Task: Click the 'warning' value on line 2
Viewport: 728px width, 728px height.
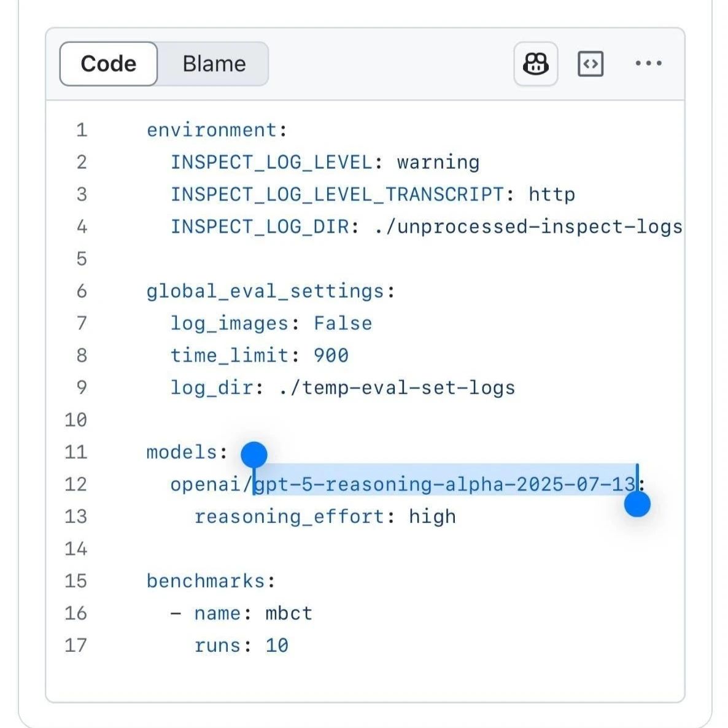Action: click(x=438, y=163)
